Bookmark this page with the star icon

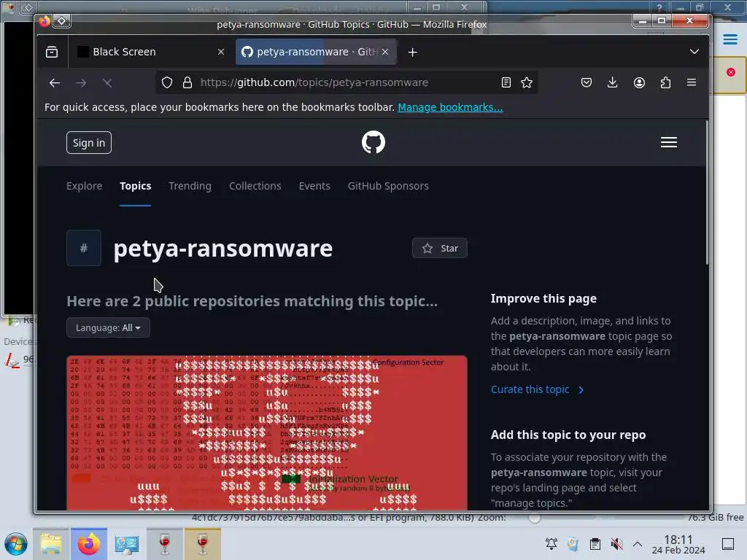pyautogui.click(x=527, y=82)
